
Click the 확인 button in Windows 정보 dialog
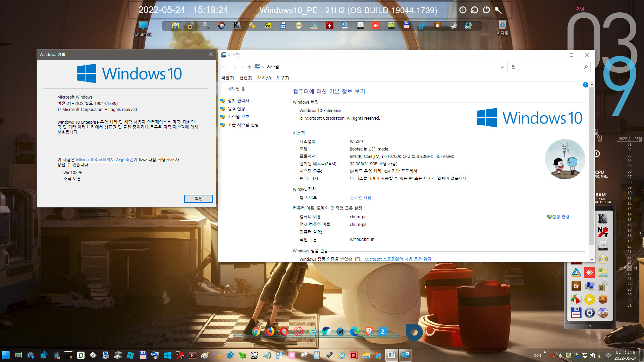click(198, 198)
